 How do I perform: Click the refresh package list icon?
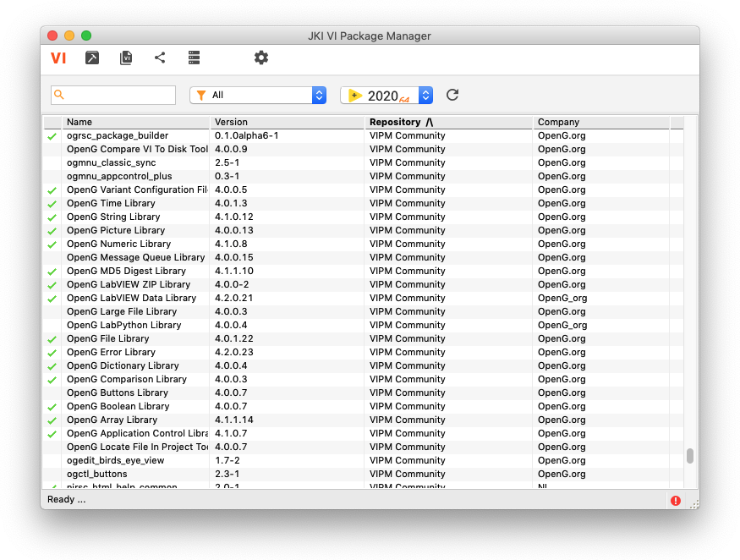pos(452,95)
